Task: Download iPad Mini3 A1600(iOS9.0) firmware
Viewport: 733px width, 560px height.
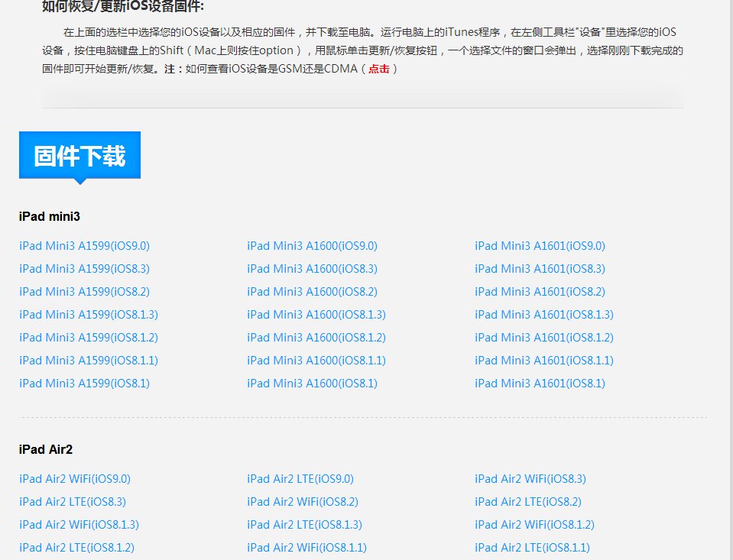Action: tap(313, 246)
